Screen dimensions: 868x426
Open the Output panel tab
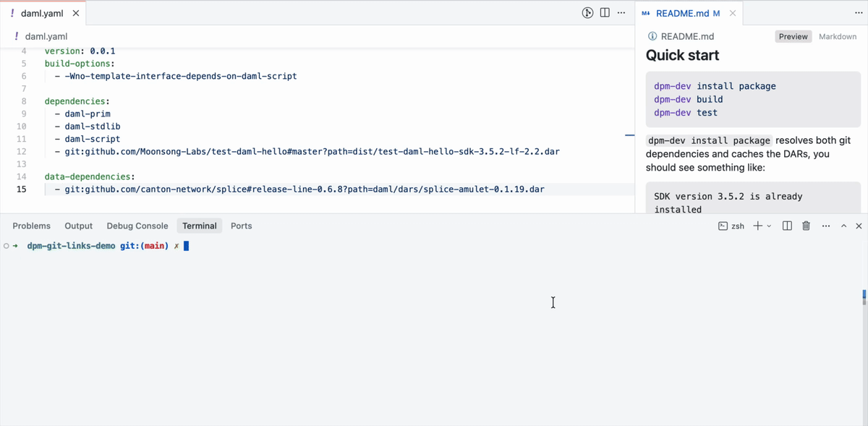79,226
